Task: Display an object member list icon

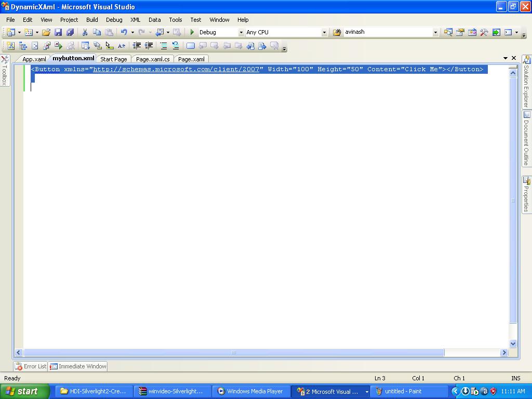Action: 86,46
